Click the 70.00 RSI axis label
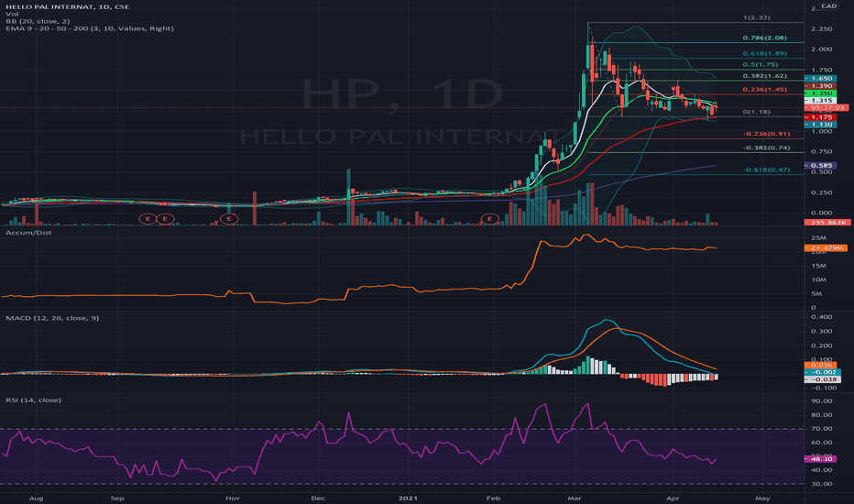 pos(821,428)
